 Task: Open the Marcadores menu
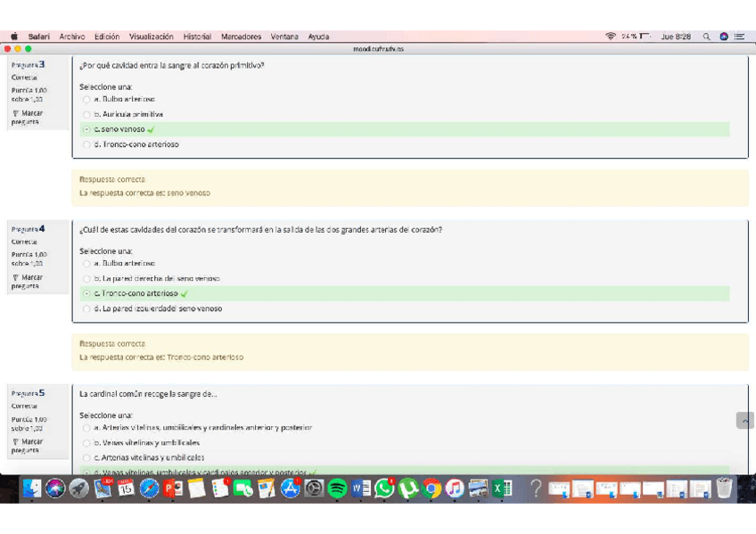[241, 37]
